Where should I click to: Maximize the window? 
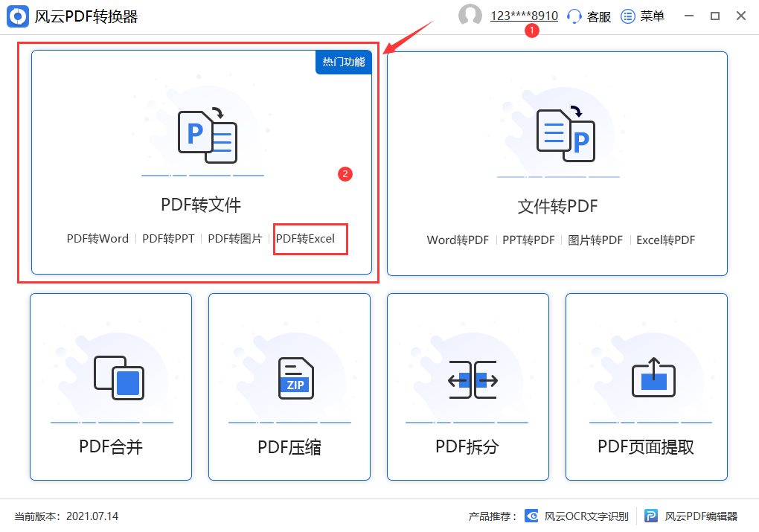(x=715, y=16)
